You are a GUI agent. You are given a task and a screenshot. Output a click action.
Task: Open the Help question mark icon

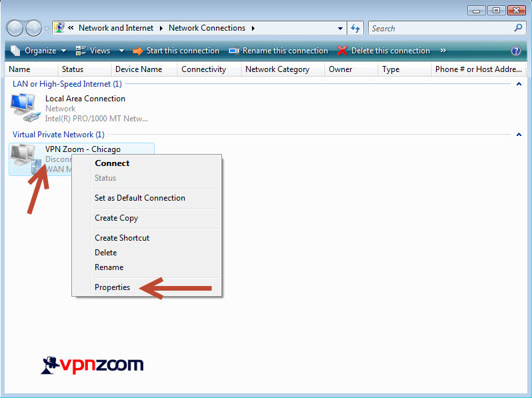coord(516,51)
